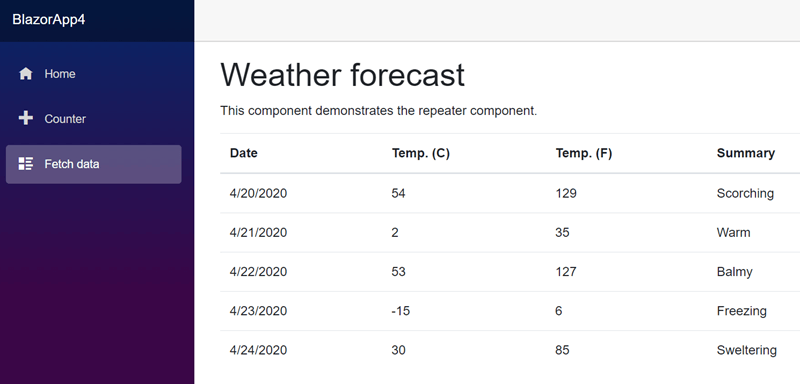Select the 4/20/2020 date cell
This screenshot has height=384, width=800.
coord(259,193)
